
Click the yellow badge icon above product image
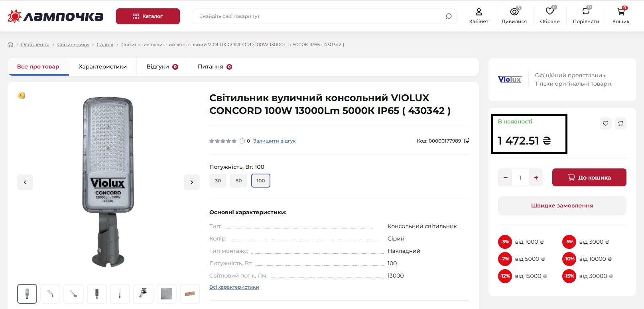pos(21,96)
